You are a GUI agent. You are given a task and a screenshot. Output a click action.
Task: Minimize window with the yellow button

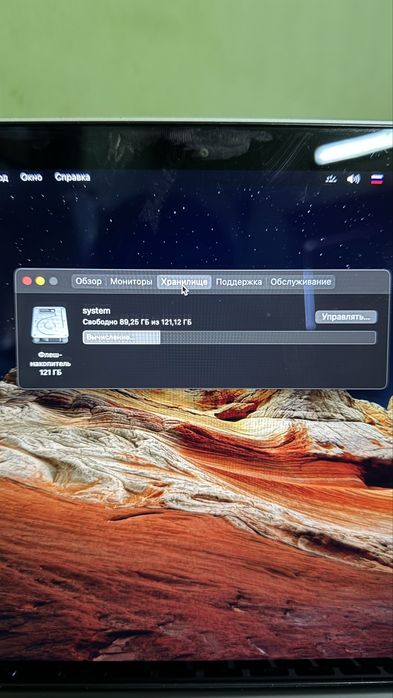40,281
